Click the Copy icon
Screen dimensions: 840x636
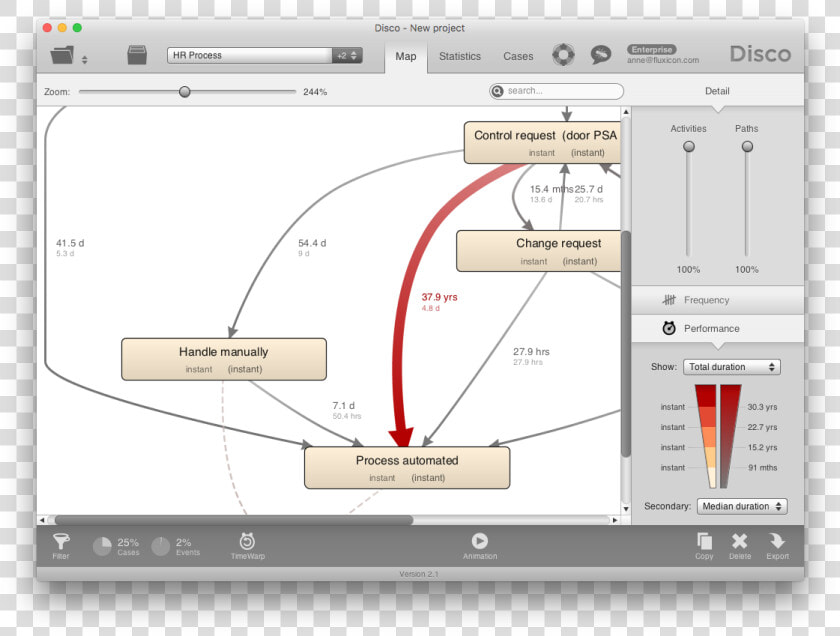[704, 541]
